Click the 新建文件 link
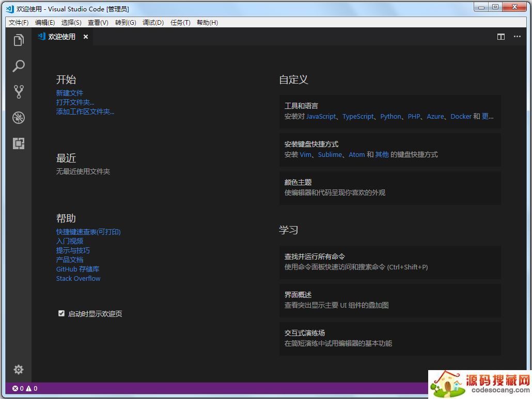 click(69, 93)
